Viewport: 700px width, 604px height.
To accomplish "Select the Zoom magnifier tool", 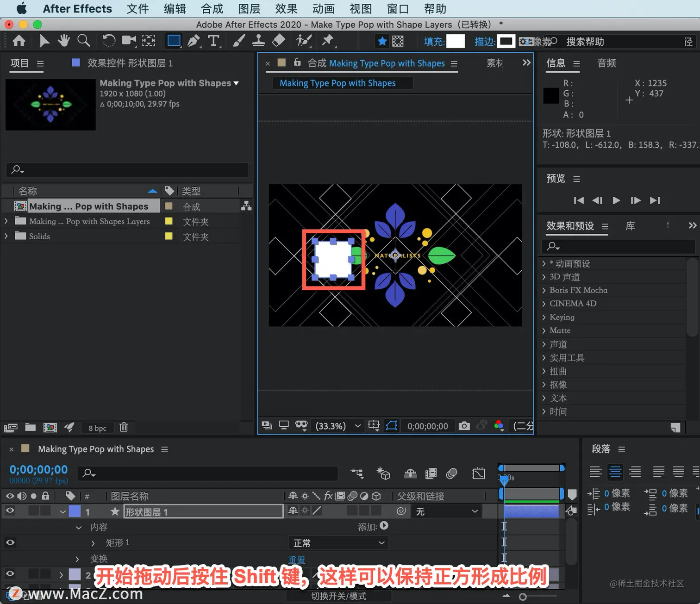I will pyautogui.click(x=84, y=41).
